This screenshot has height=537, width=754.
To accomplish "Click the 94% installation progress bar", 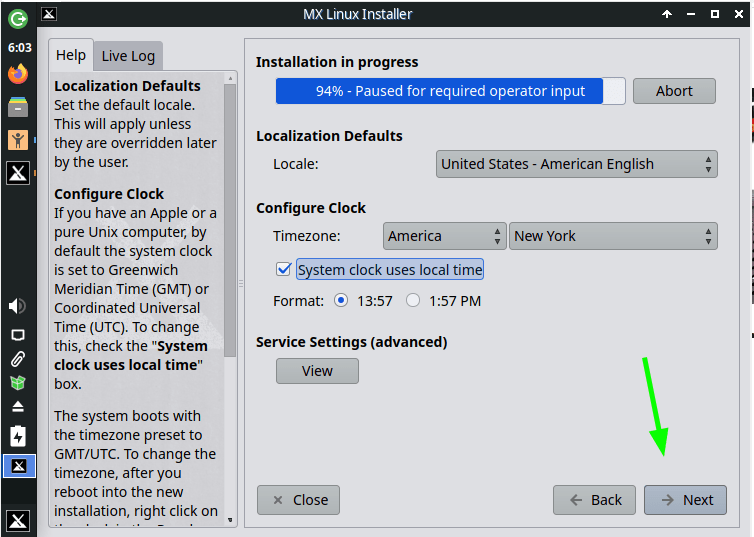I will [x=451, y=91].
